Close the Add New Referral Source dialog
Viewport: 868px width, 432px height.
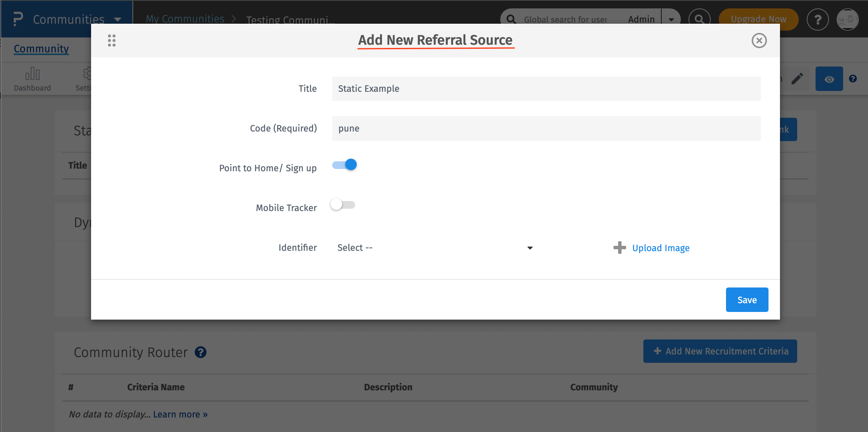pos(759,41)
